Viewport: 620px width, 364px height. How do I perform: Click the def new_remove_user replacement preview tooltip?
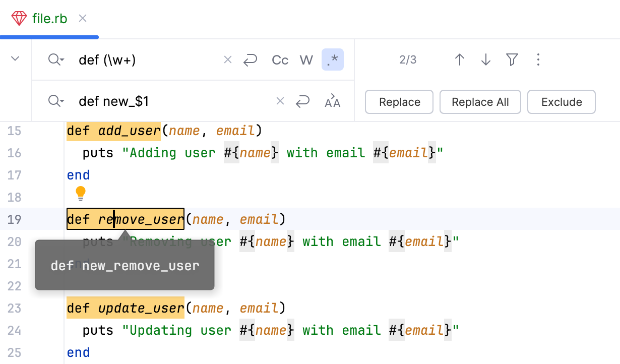point(125,266)
